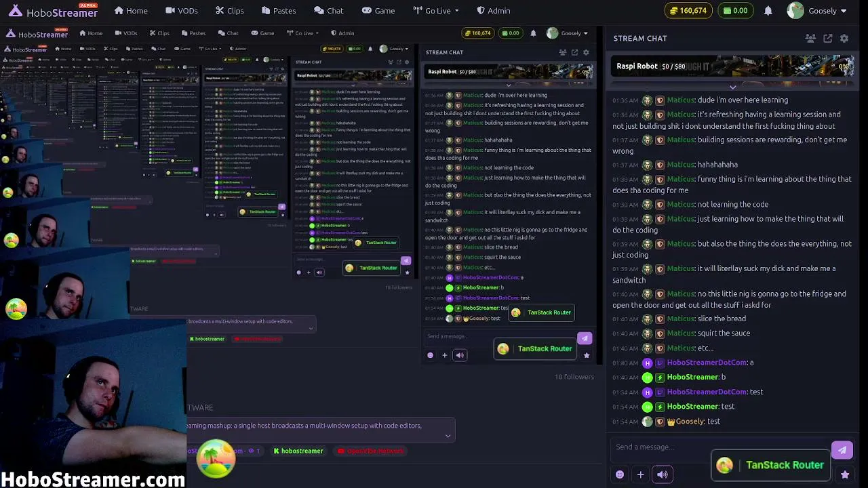Go to the Home page

tap(131, 11)
